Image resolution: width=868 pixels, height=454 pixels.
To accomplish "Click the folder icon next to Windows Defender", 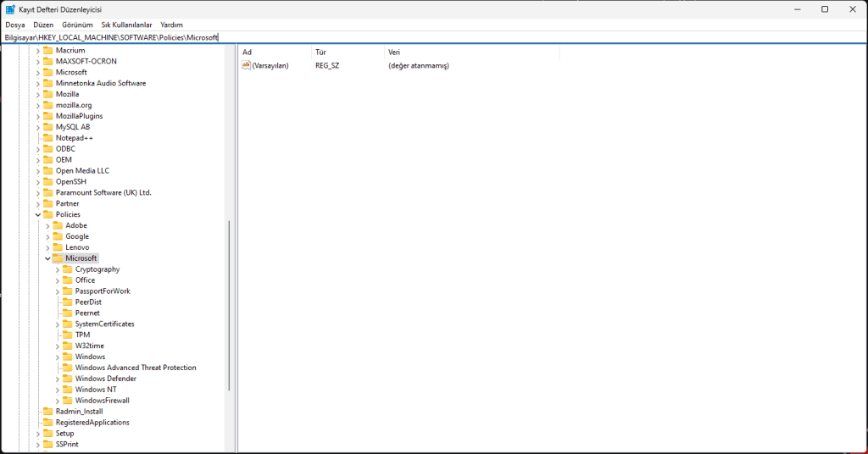I will [68, 379].
